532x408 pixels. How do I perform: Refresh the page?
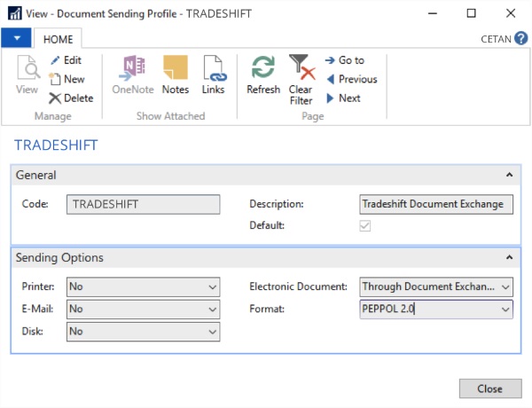263,75
